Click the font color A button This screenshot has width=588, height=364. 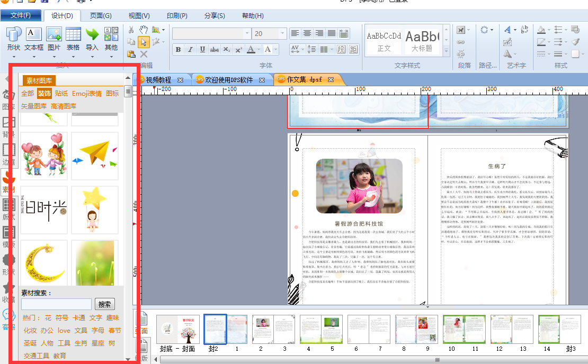coord(251,49)
